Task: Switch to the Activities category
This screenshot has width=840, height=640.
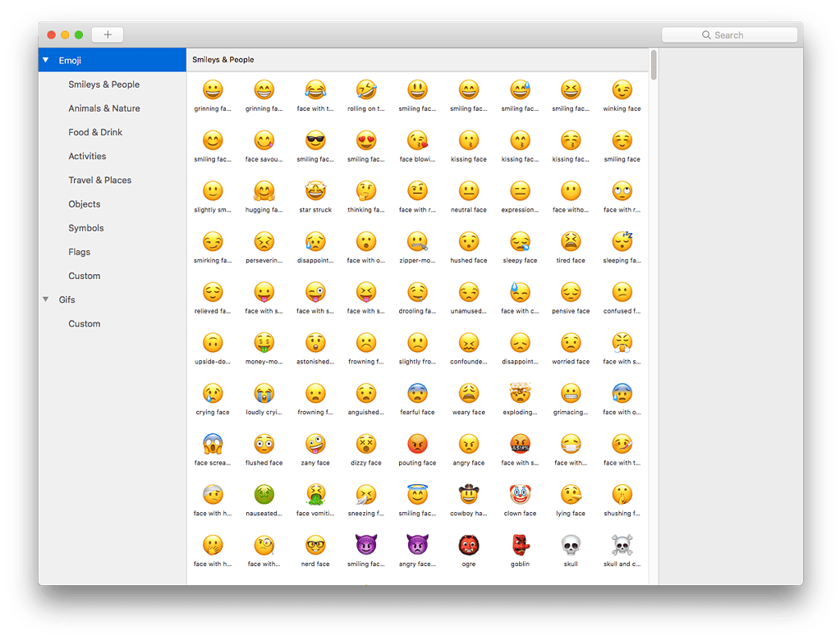Action: 87,156
